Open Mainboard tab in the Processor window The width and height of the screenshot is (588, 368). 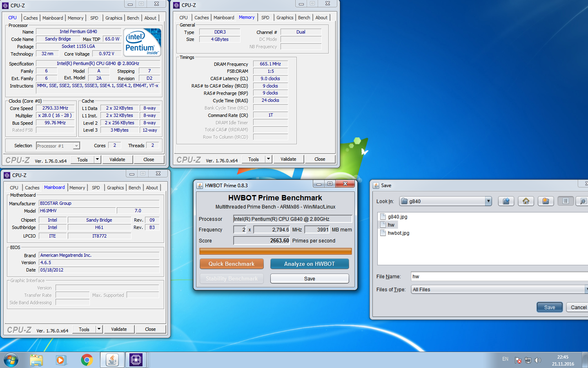[x=53, y=18]
